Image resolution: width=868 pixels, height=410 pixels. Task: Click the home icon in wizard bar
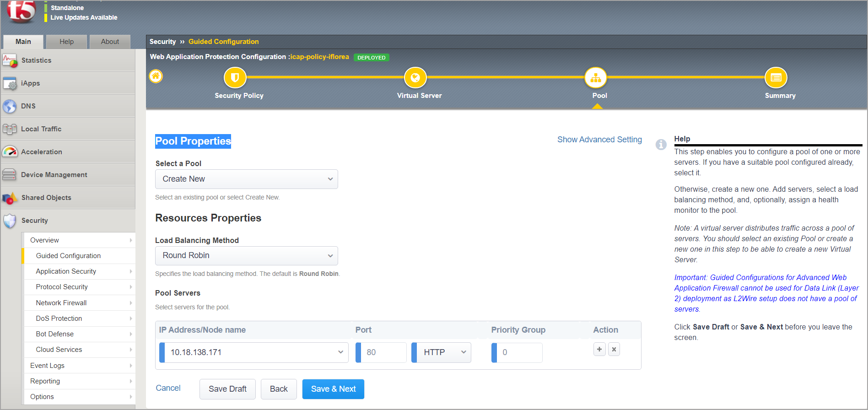156,76
